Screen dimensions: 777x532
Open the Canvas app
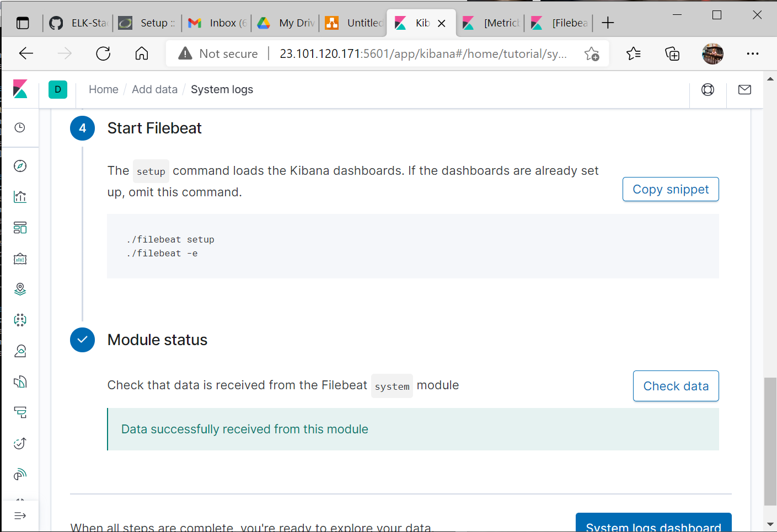[x=20, y=259]
